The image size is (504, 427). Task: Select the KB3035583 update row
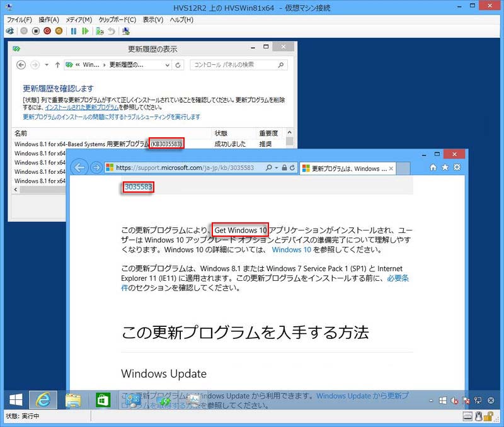[149, 144]
